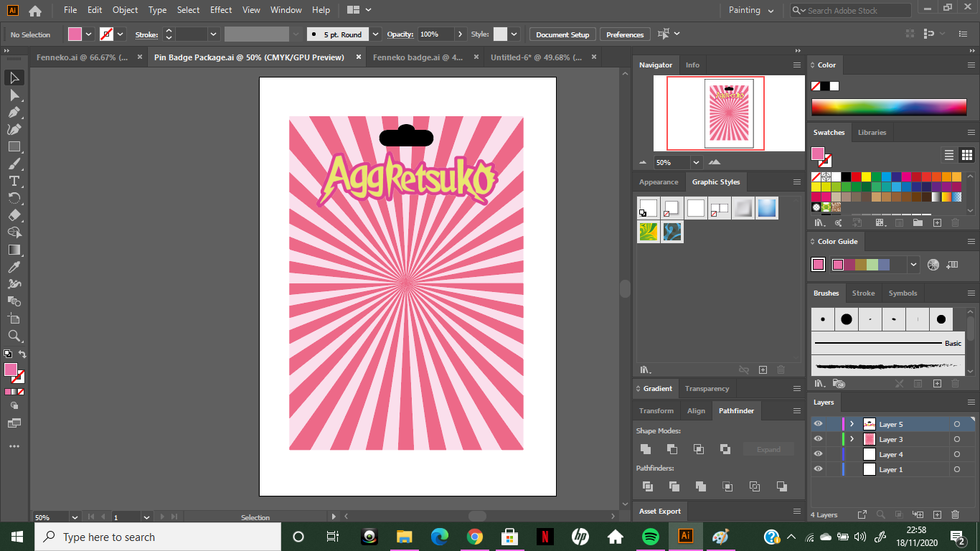Open the Symbols panel tab
Viewport: 980px width, 551px height.
[903, 293]
